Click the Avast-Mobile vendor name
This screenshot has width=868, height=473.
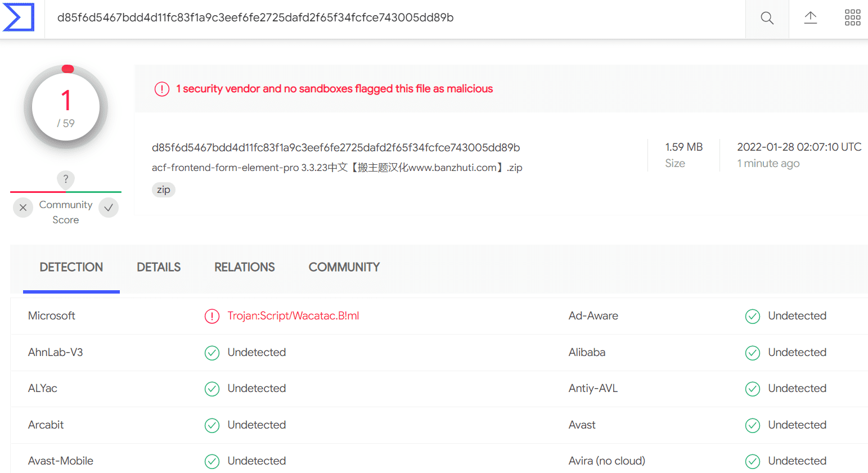coord(61,461)
